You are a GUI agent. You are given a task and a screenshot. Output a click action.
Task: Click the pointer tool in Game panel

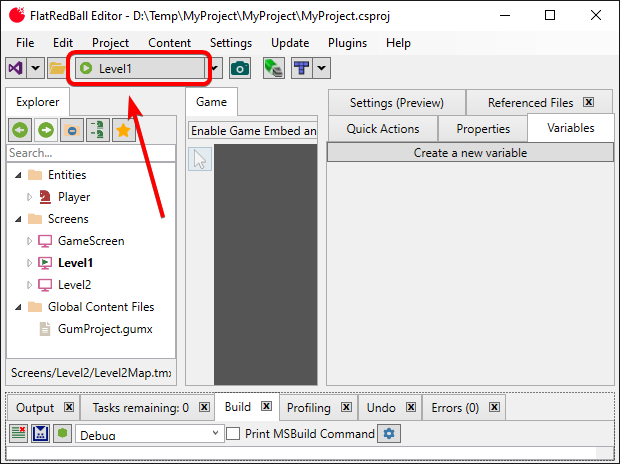click(199, 160)
